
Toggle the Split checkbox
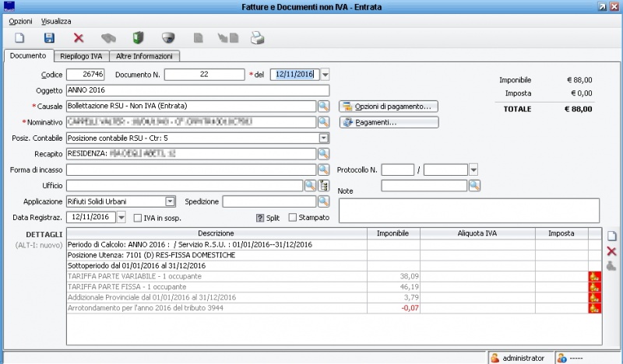tap(261, 218)
